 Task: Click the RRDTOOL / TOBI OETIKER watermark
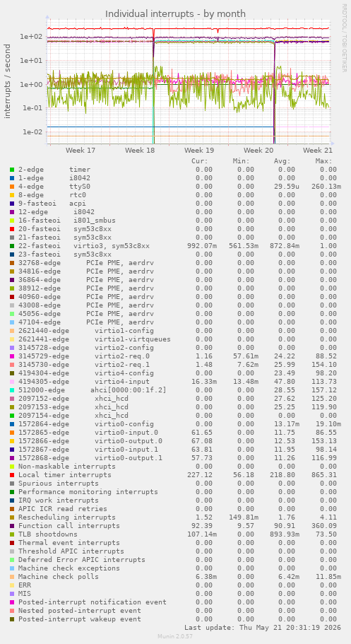(x=344, y=37)
